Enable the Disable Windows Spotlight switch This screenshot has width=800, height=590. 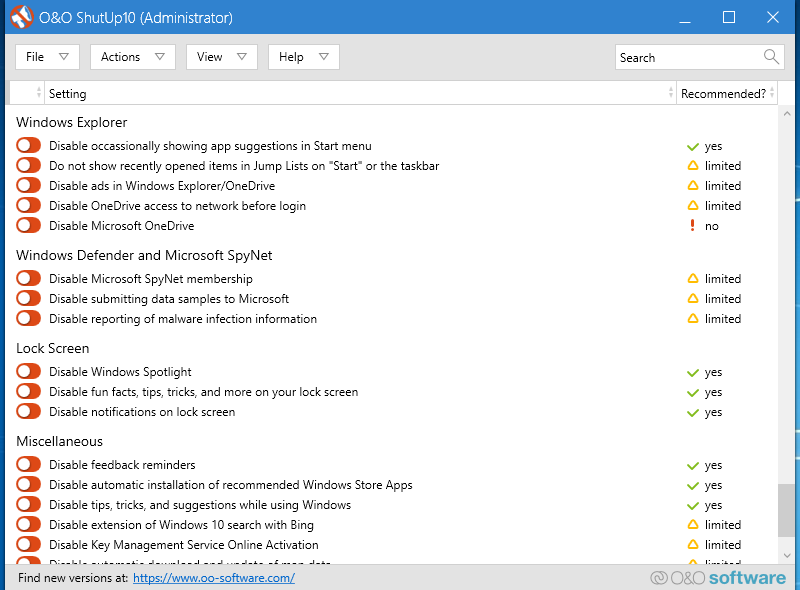point(29,371)
